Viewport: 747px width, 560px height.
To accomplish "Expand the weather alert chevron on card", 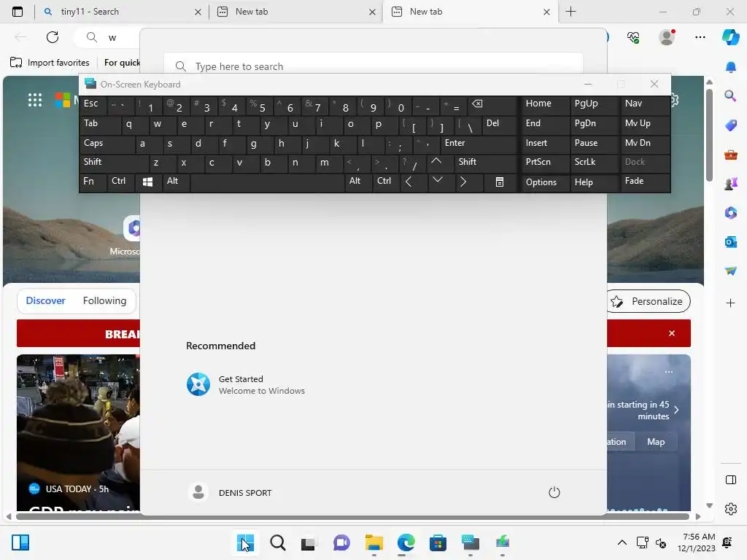I will [676, 410].
